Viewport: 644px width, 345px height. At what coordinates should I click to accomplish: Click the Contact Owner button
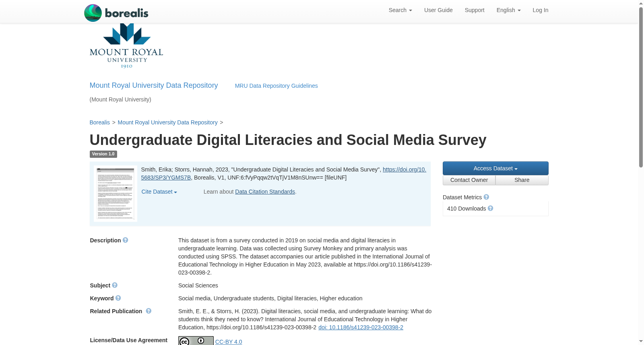(469, 180)
